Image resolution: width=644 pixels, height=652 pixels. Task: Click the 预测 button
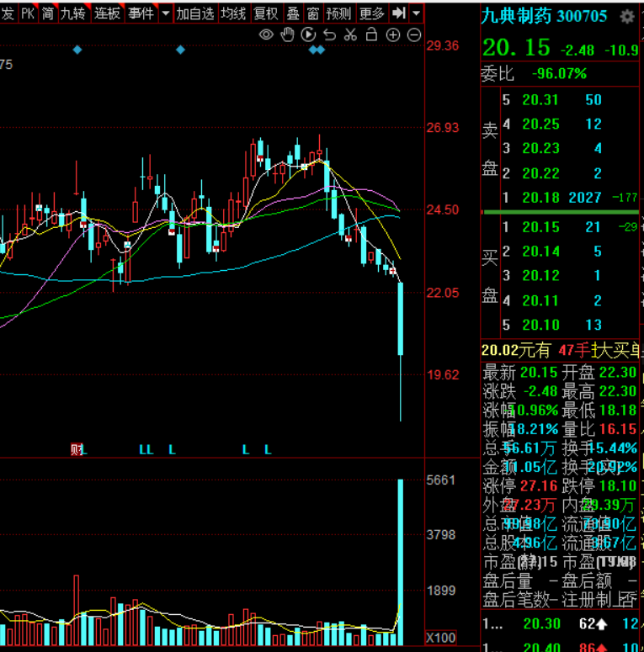coord(338,13)
